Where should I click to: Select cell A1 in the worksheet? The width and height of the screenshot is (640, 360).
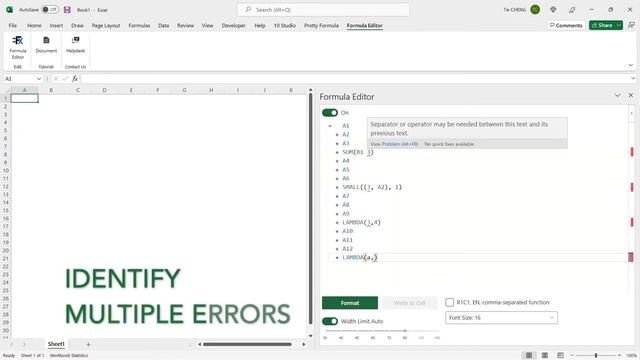(x=24, y=98)
